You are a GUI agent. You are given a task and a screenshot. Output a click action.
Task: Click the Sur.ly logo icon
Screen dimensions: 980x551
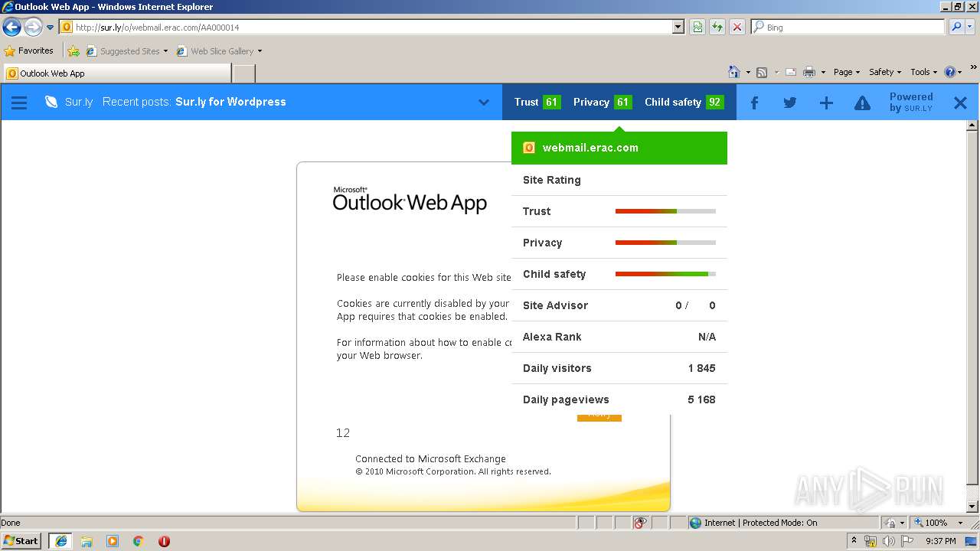51,102
